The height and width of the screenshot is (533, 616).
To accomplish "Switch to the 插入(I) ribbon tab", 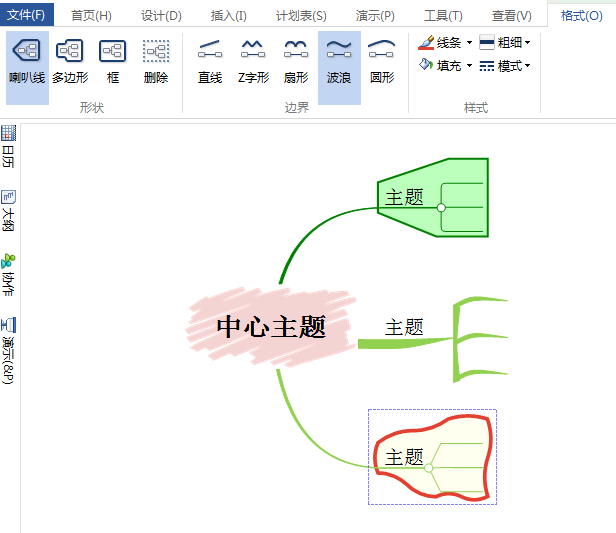I will coord(228,16).
